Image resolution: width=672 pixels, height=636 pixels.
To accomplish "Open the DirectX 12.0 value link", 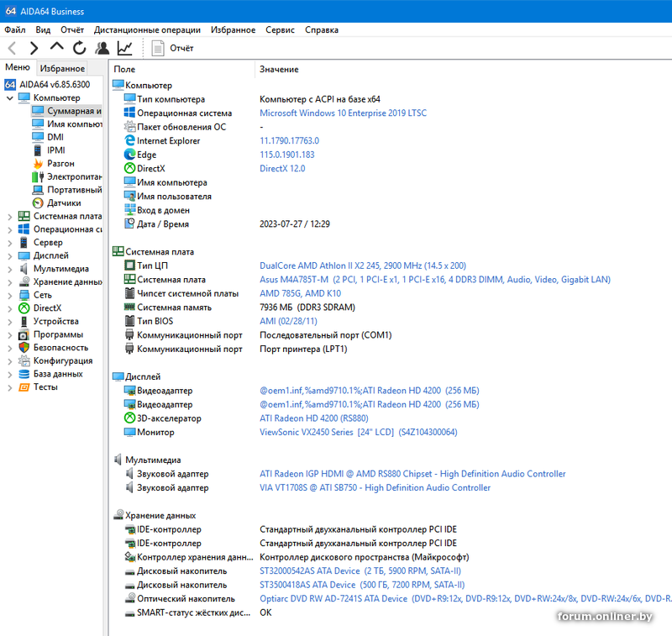I will tap(282, 168).
